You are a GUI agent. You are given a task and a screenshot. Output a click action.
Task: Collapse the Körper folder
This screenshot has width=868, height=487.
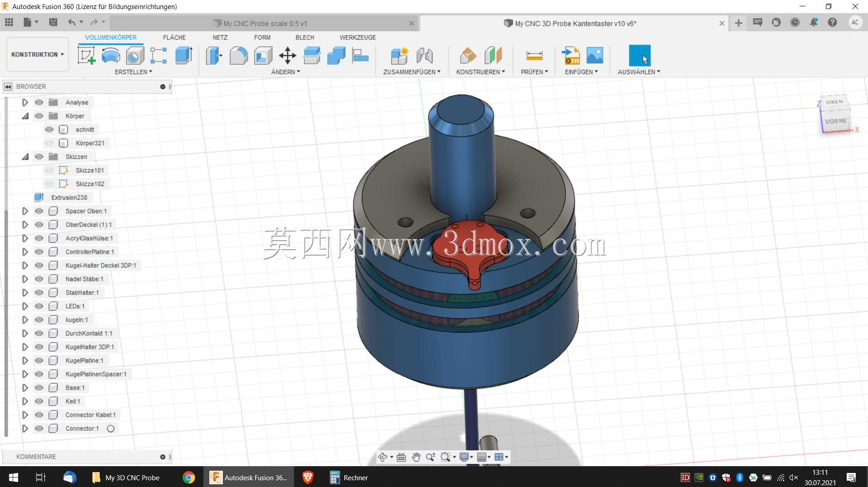coord(25,116)
